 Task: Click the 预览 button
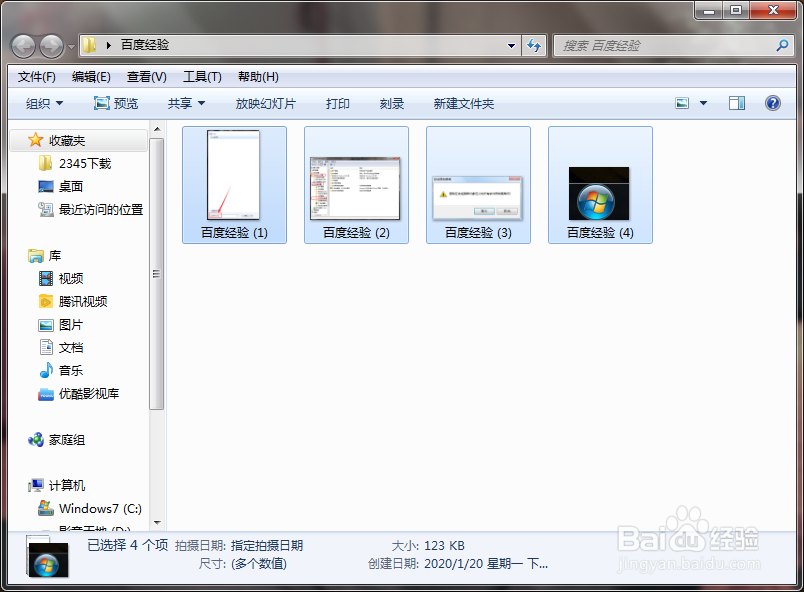pos(116,104)
